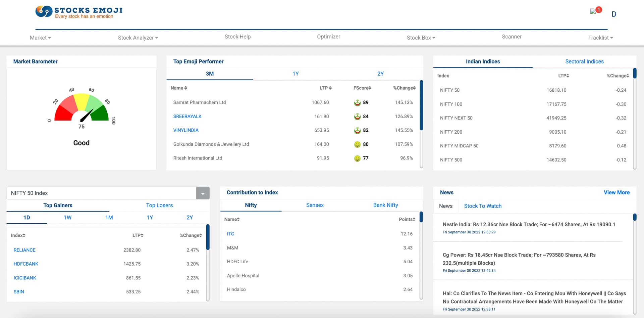Expand the Market menu

point(40,38)
